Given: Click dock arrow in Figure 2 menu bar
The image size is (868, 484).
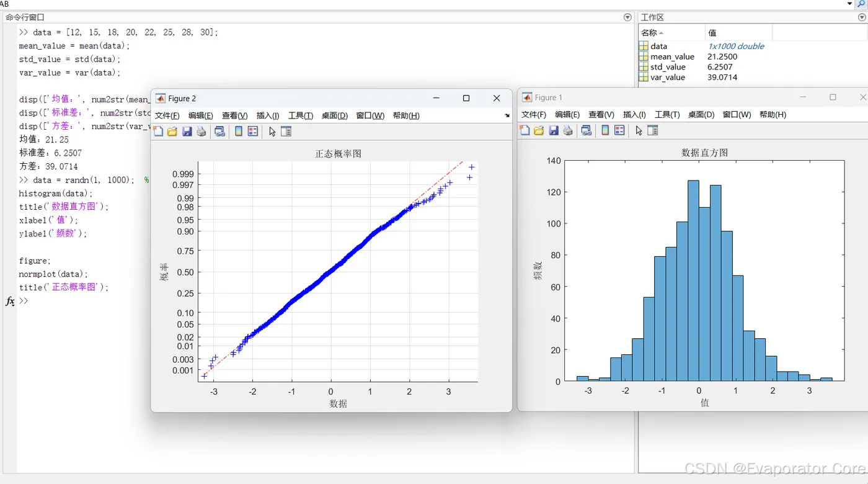Looking at the screenshot, I should pyautogui.click(x=507, y=116).
